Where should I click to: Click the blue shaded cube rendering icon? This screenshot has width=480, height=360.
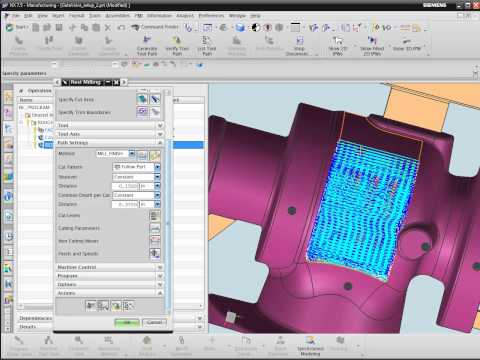(x=240, y=27)
